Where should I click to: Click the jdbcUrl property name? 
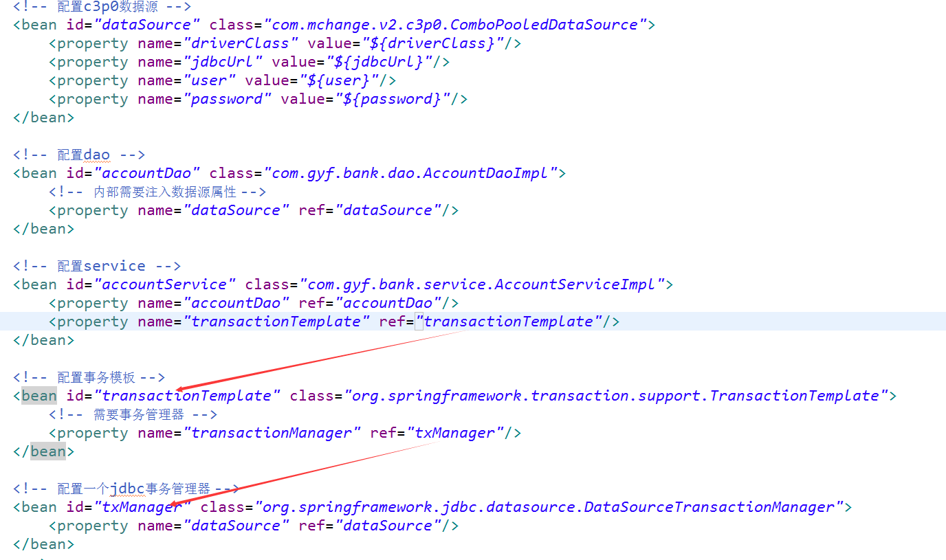tap(223, 62)
